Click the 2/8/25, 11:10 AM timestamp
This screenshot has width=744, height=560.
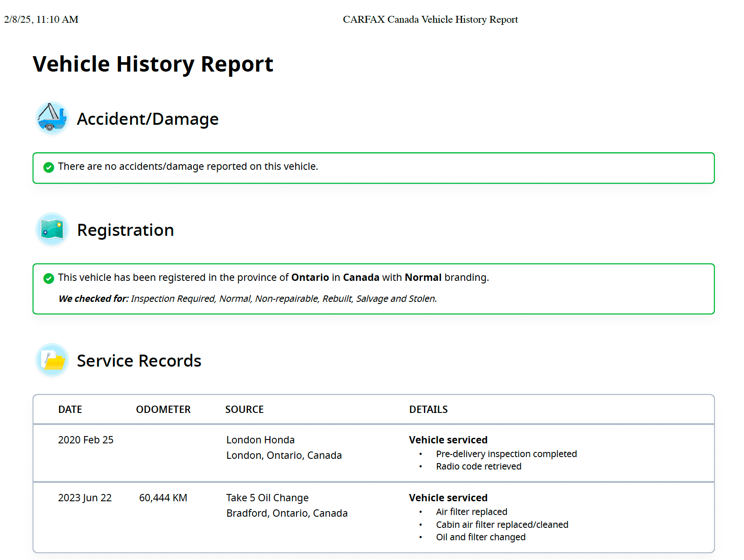[41, 19]
